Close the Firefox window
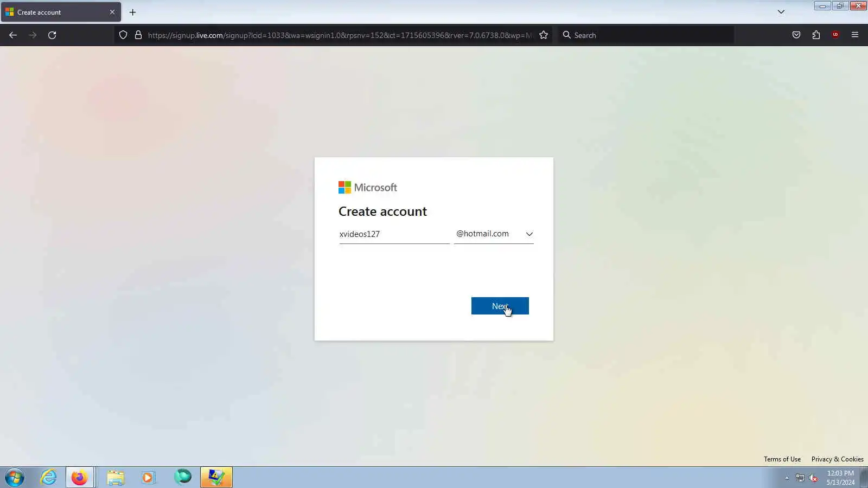The image size is (868, 488). 858,6
